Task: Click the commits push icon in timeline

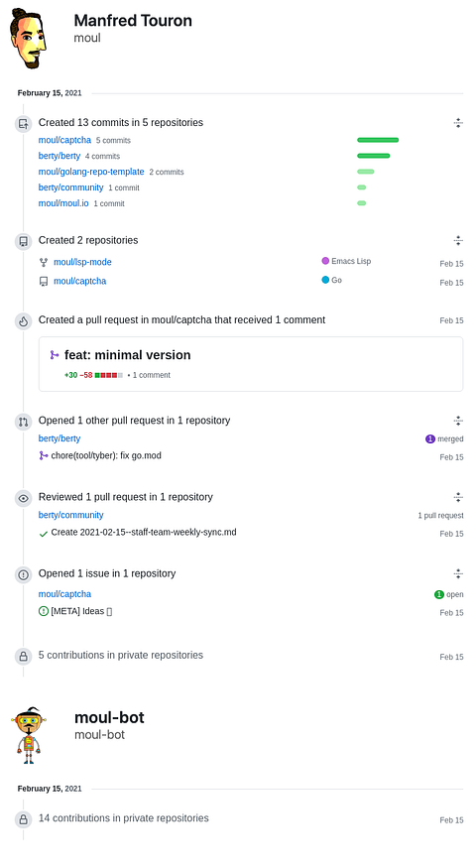Action: 23,123
